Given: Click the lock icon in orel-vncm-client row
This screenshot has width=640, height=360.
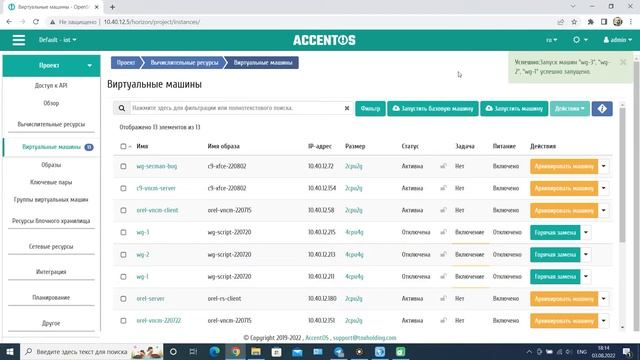Looking at the screenshot, I should click(x=443, y=210).
